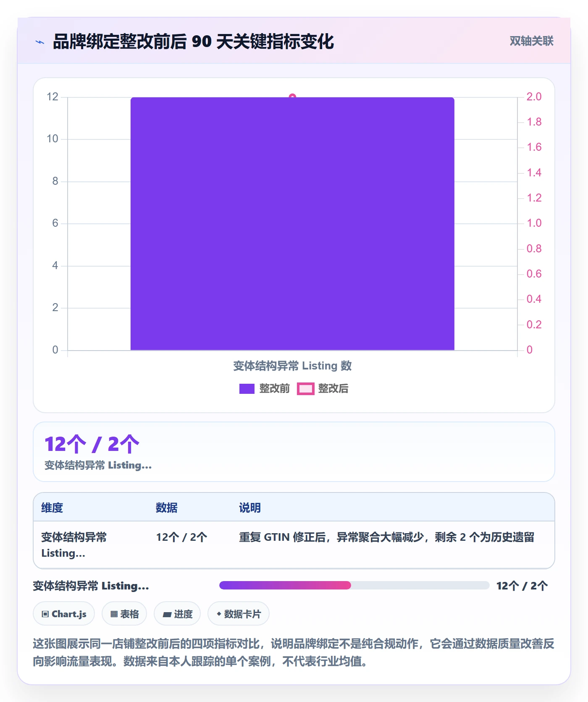The width and height of the screenshot is (588, 702).
Task: Toggle the pink 整改后 legend swatch
Action: click(x=306, y=389)
